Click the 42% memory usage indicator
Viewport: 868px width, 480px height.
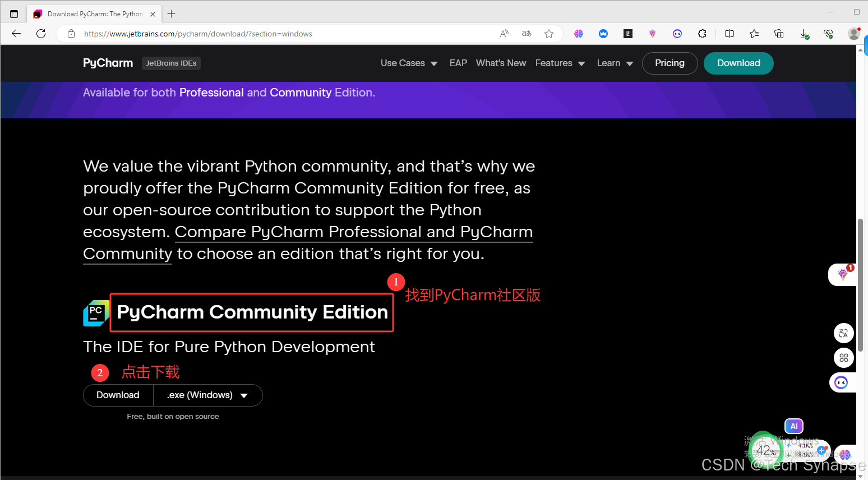[765, 450]
